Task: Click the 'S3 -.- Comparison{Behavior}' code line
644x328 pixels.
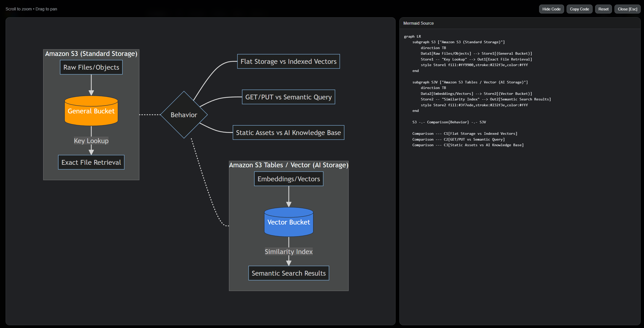Action: pyautogui.click(x=449, y=122)
